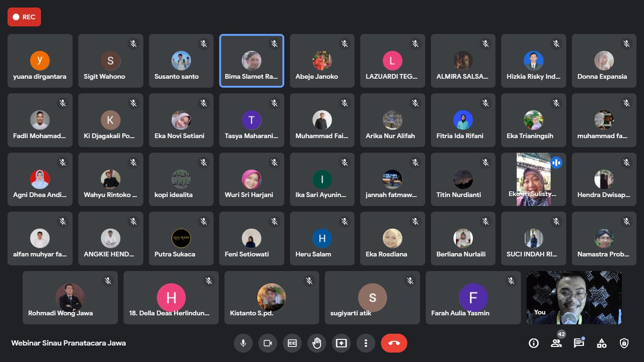Image resolution: width=644 pixels, height=362 pixels.
Task: Turn off the camera button
Action: click(x=268, y=343)
